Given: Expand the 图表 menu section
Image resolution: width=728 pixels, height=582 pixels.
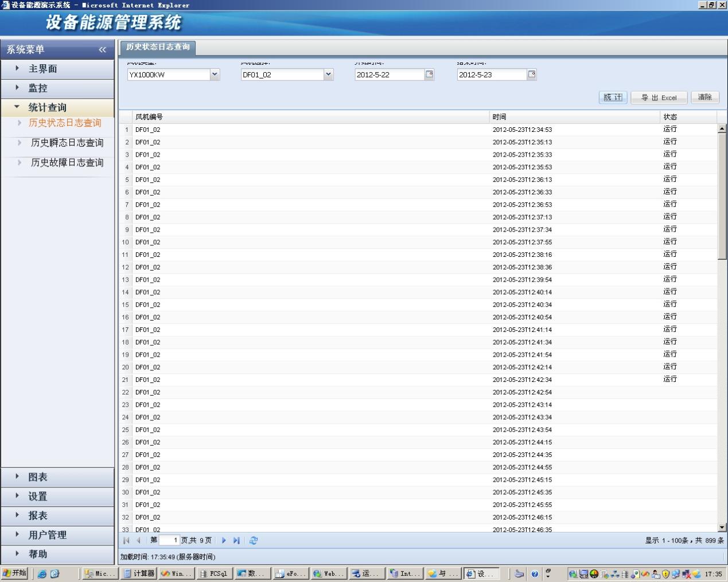Looking at the screenshot, I should pos(38,477).
